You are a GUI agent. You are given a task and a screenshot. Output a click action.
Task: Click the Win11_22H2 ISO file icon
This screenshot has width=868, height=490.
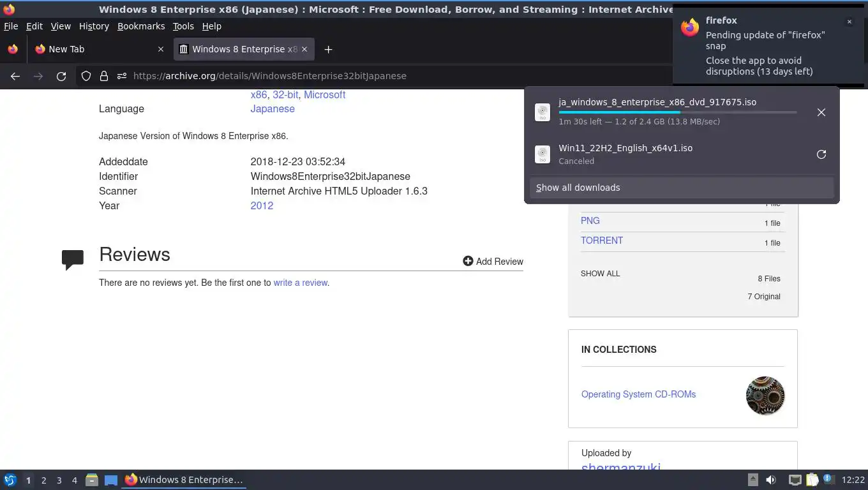542,154
